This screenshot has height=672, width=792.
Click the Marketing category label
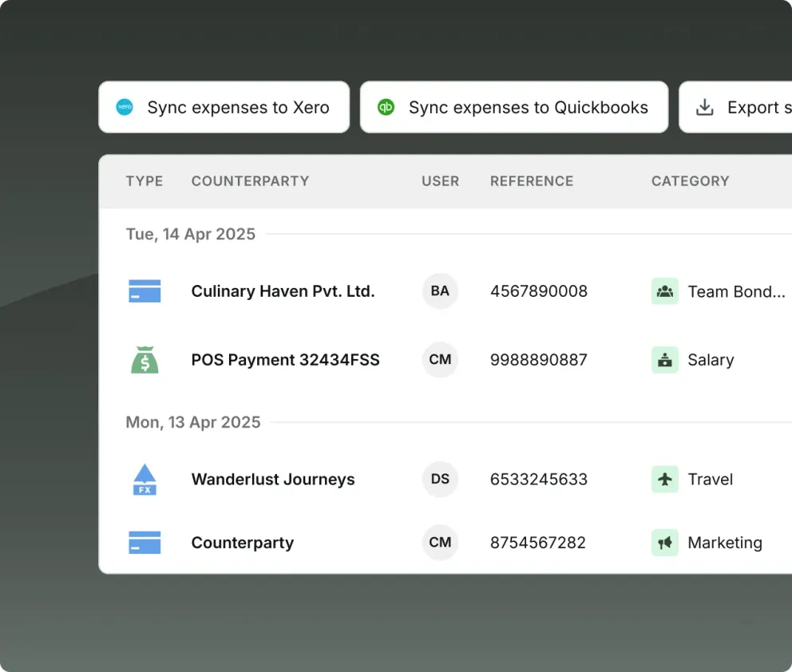(x=725, y=543)
